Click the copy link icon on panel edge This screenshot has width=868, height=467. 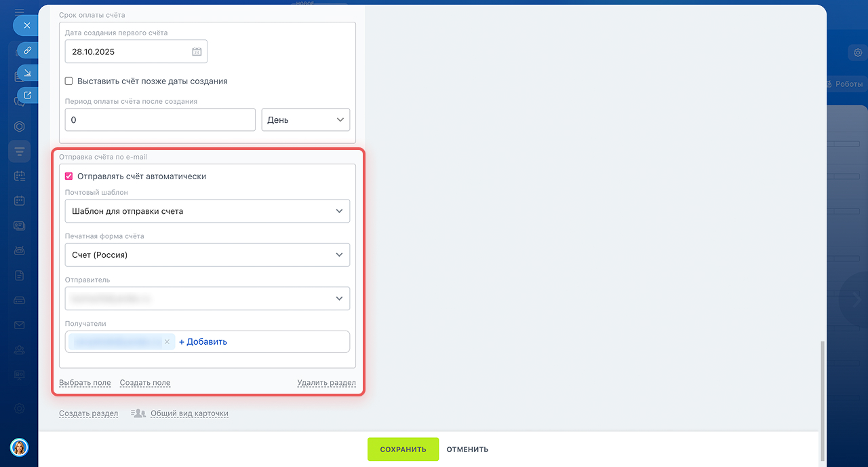[28, 50]
